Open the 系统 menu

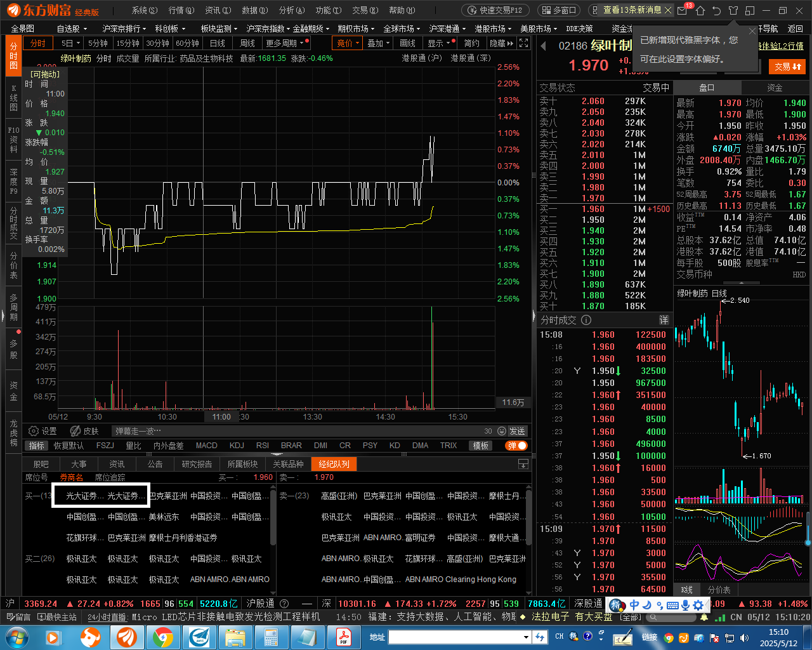click(144, 10)
